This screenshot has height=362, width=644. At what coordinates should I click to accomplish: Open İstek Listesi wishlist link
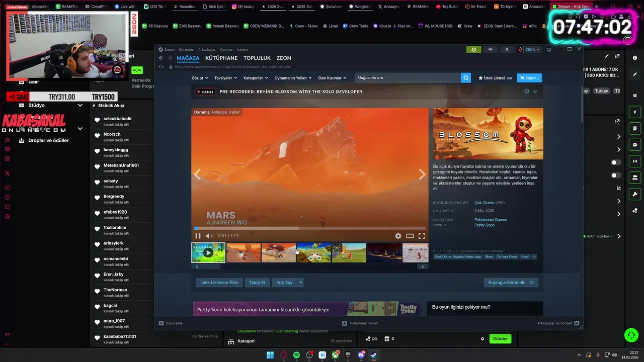coord(495,78)
